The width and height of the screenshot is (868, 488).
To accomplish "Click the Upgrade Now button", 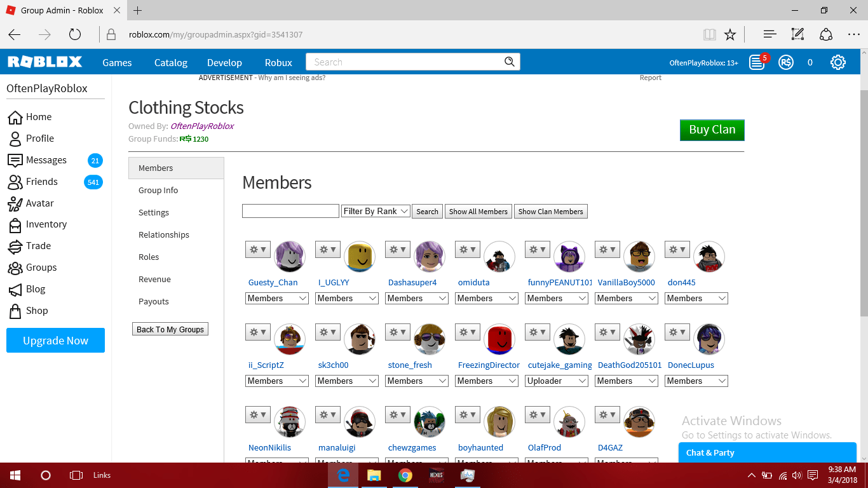I will tap(55, 341).
